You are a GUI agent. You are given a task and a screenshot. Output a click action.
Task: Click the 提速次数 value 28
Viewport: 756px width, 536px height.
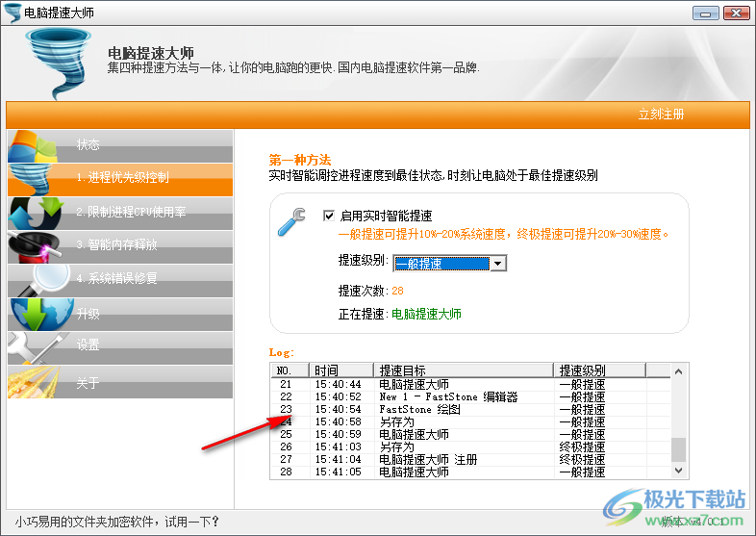click(x=397, y=291)
